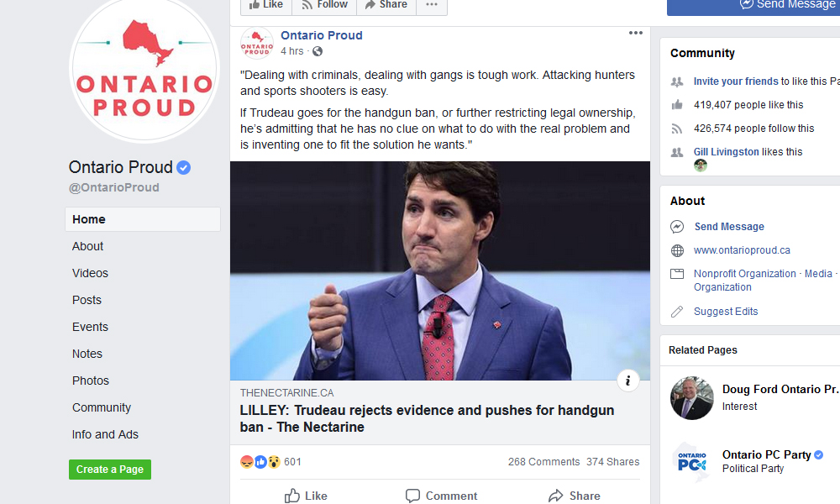The height and width of the screenshot is (504, 840).
Task: Open the www.ontarioproud.ca website link
Action: (743, 249)
